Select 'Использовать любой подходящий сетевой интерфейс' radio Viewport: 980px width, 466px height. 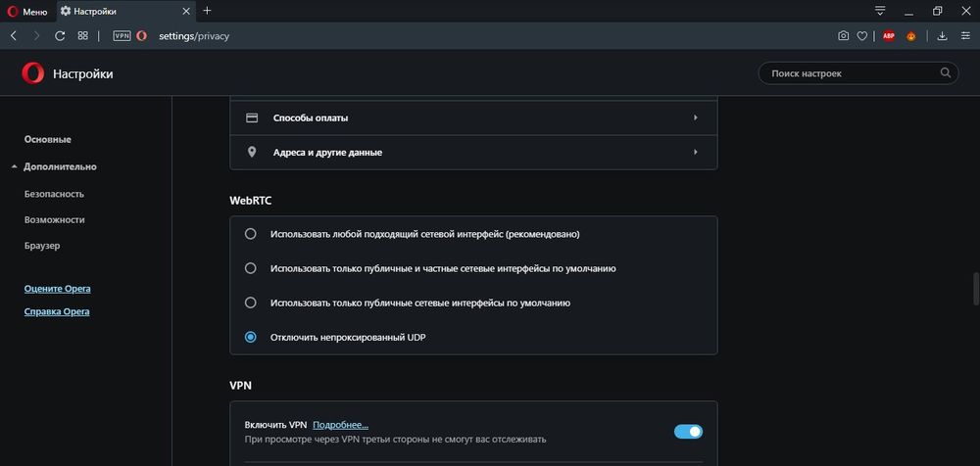coord(251,234)
